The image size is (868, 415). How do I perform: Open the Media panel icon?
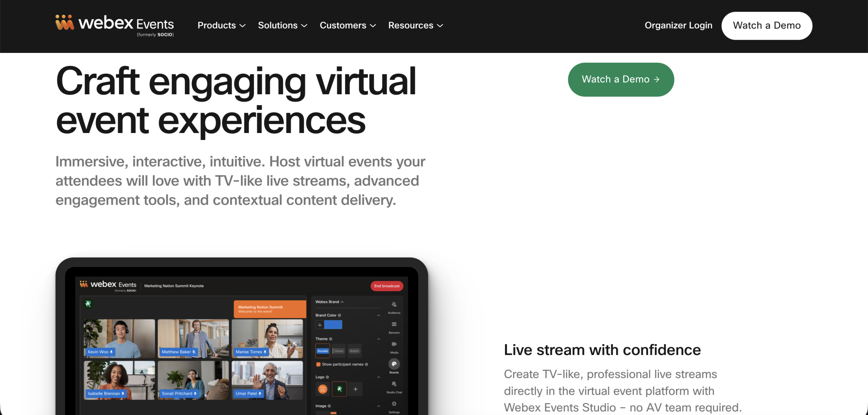pyautogui.click(x=394, y=344)
